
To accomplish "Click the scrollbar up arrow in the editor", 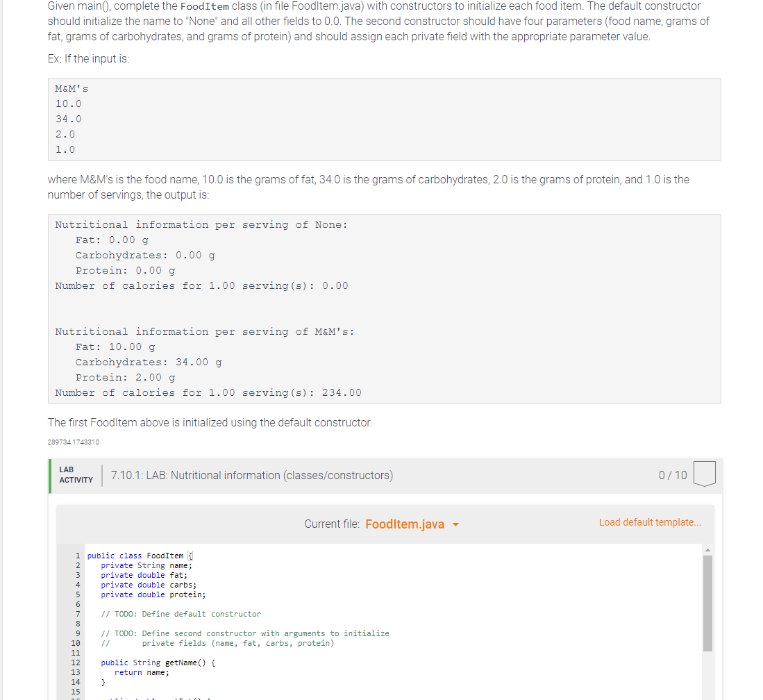I will pyautogui.click(x=707, y=549).
